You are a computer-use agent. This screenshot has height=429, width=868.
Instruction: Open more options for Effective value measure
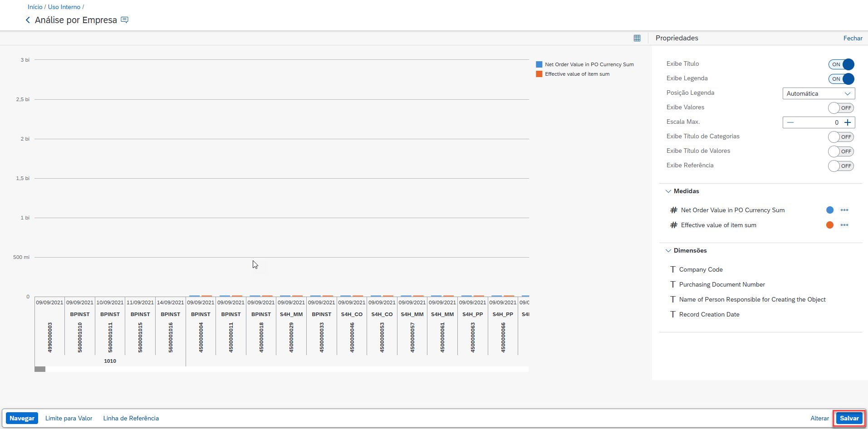tap(844, 225)
